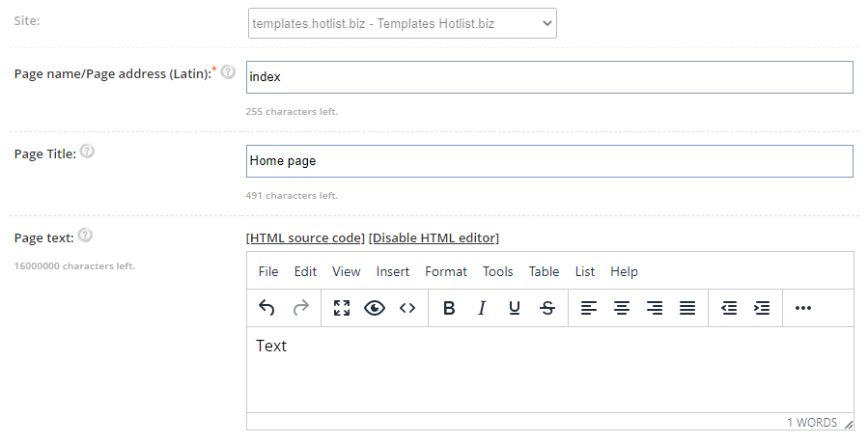
Task: Toggle strikethrough formatting
Action: pyautogui.click(x=547, y=308)
